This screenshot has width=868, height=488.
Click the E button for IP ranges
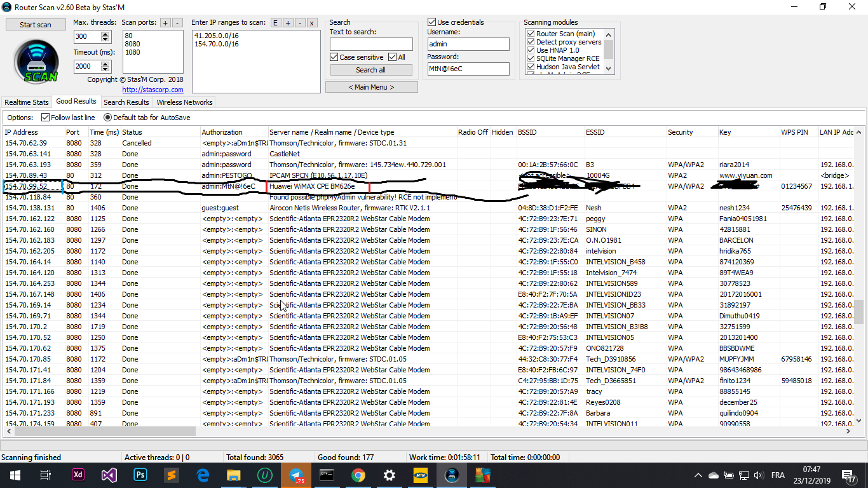click(276, 23)
